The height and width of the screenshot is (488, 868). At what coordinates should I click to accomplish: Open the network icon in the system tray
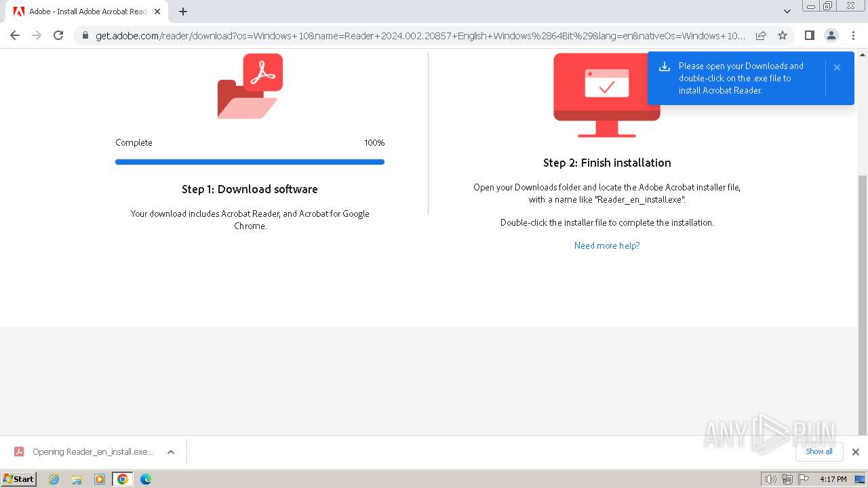point(787,479)
